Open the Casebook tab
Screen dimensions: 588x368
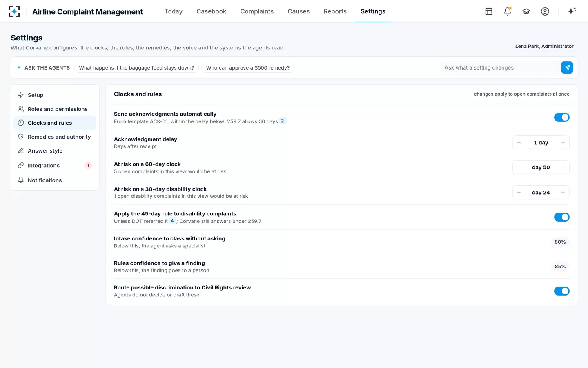[x=212, y=11]
